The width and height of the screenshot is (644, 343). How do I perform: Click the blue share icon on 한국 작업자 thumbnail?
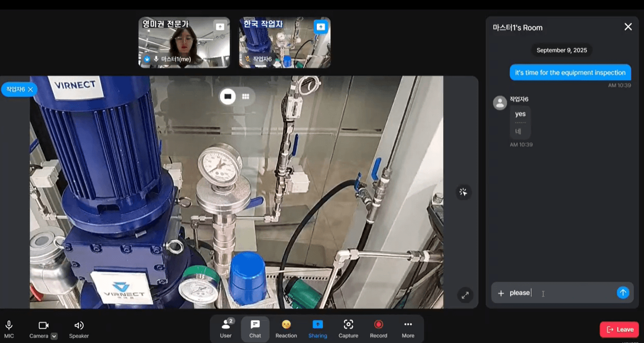click(321, 27)
